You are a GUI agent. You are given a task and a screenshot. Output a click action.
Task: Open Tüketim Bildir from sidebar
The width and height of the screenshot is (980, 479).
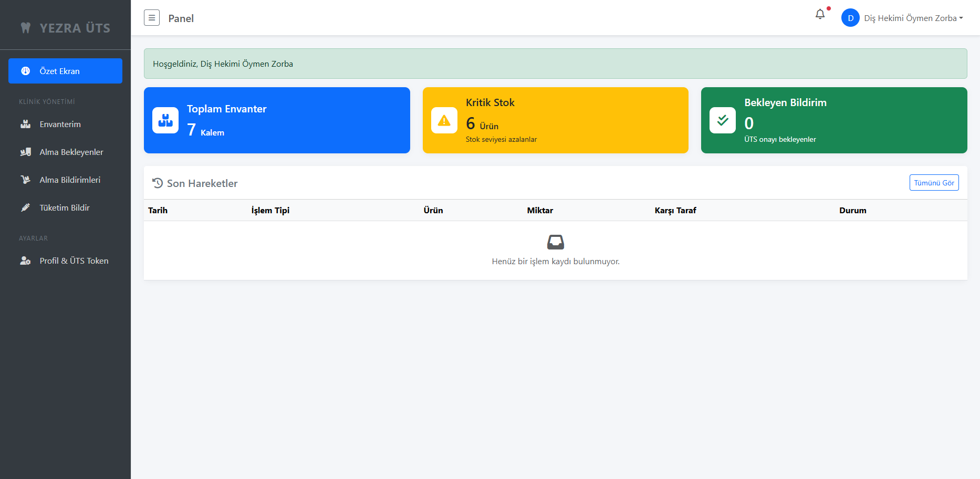pyautogui.click(x=64, y=208)
